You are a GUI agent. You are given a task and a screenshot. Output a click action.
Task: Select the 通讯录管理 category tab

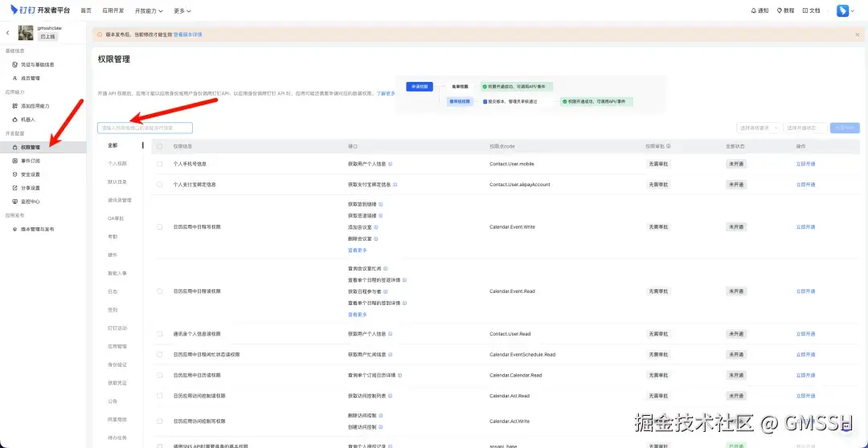[x=120, y=200]
